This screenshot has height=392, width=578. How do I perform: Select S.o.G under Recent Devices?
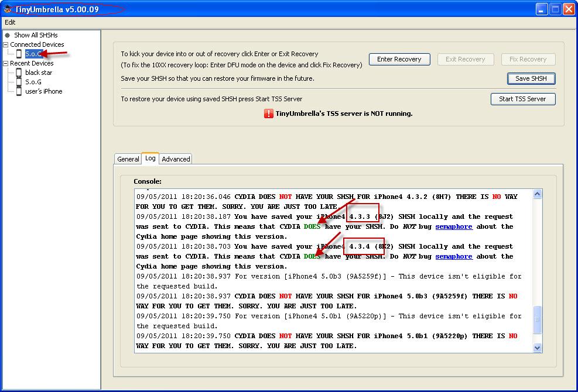tap(33, 82)
